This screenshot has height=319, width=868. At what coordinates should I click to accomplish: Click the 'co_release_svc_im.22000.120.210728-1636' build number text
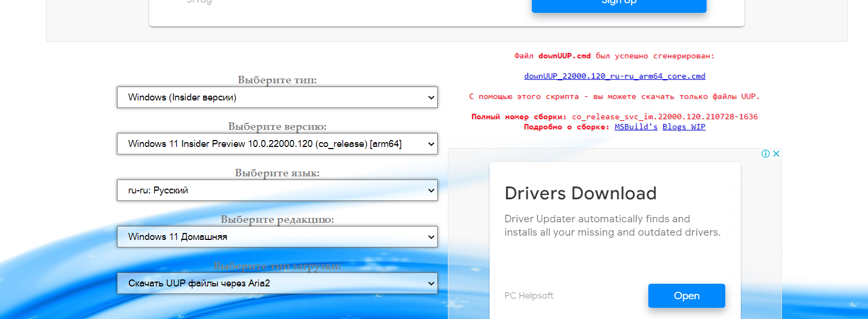click(665, 116)
